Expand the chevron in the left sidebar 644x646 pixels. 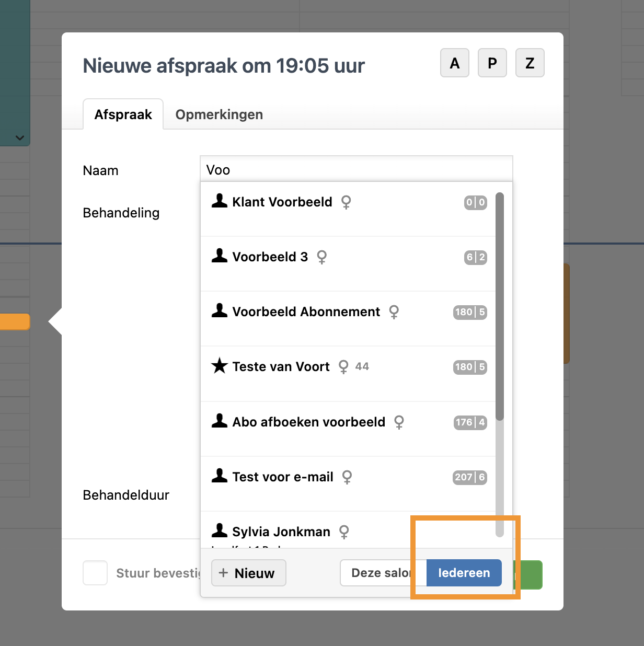(x=20, y=138)
